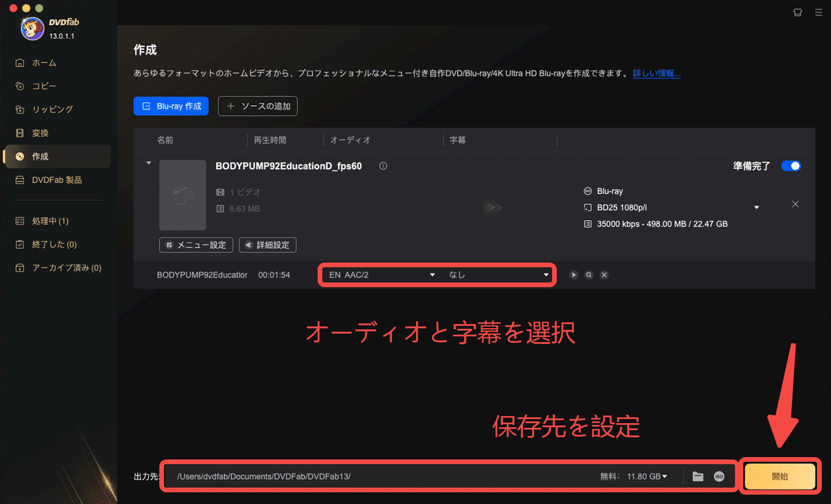Open the 詳しい情報 link
Viewport: 831px width, 504px height.
(x=656, y=73)
